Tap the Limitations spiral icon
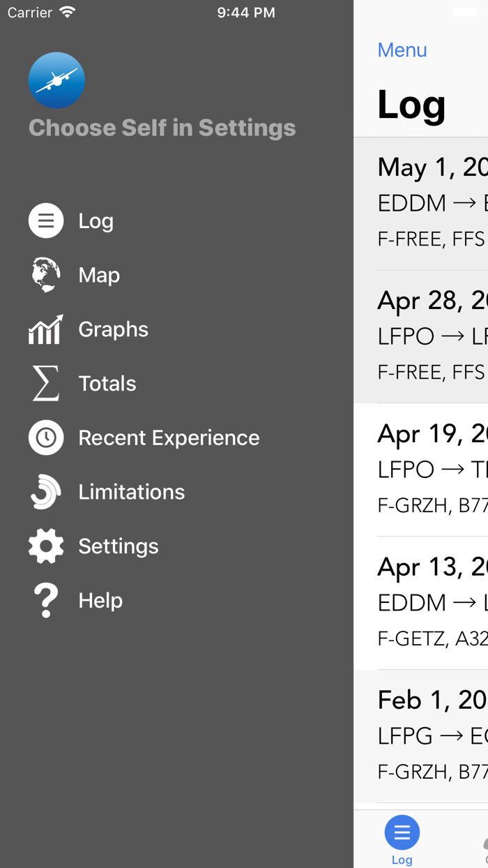This screenshot has width=488, height=868. [x=45, y=491]
